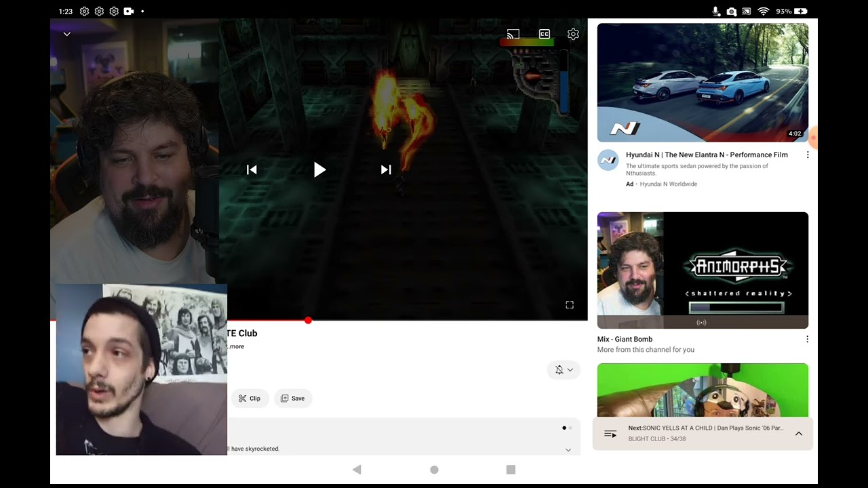The width and height of the screenshot is (868, 488).
Task: Skip to the next video
Action: [x=386, y=169]
